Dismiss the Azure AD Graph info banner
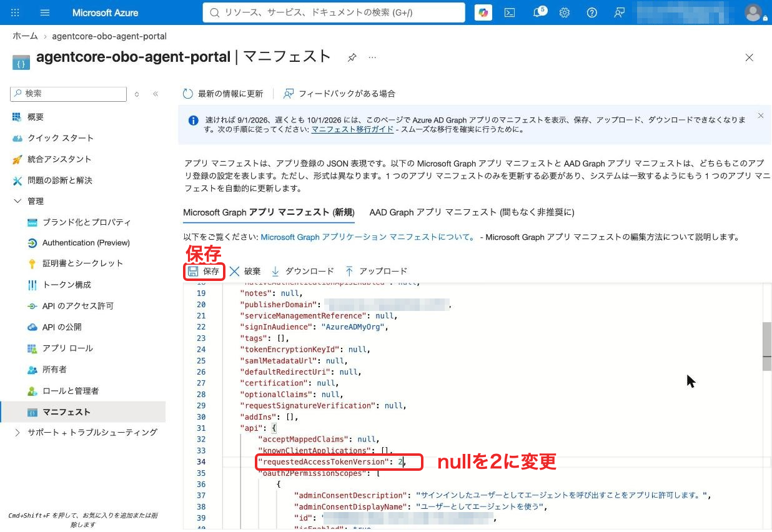 760,116
